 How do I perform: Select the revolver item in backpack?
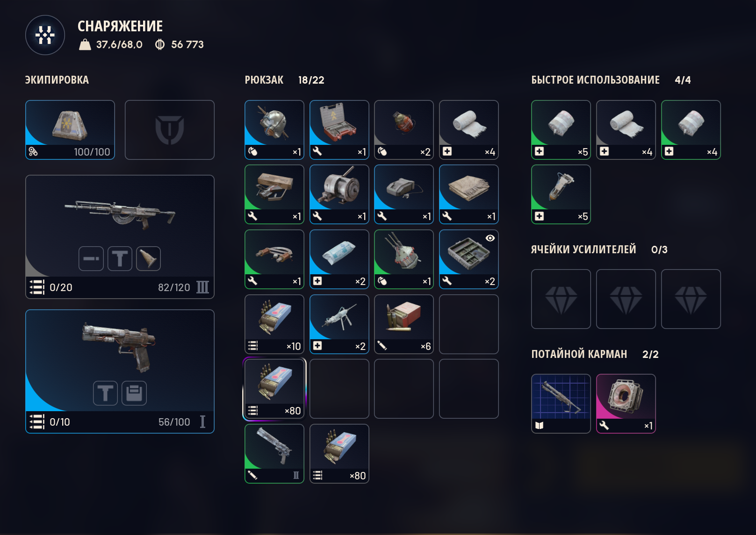pos(274,454)
